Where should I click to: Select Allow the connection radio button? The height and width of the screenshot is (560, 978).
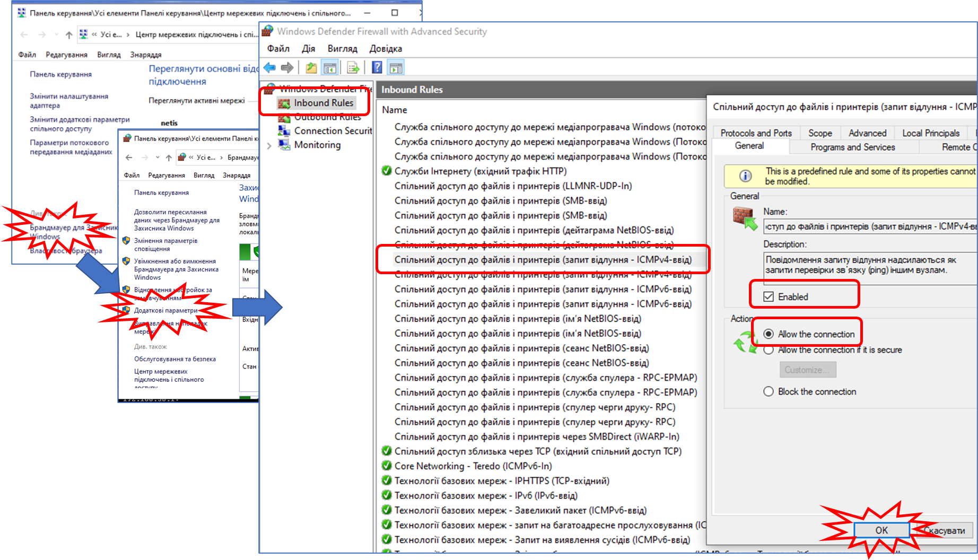769,334
